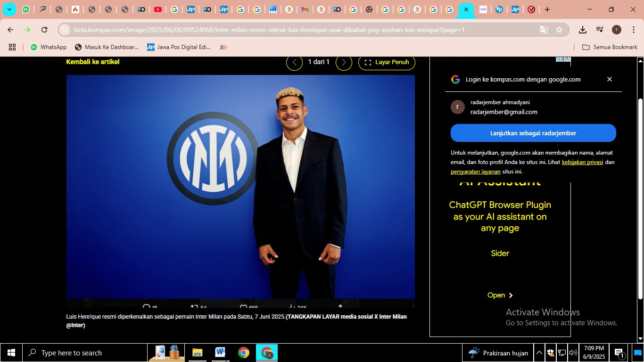The height and width of the screenshot is (362, 644).
Task: Switch to the YouTube browser tab
Action: pyautogui.click(x=158, y=9)
